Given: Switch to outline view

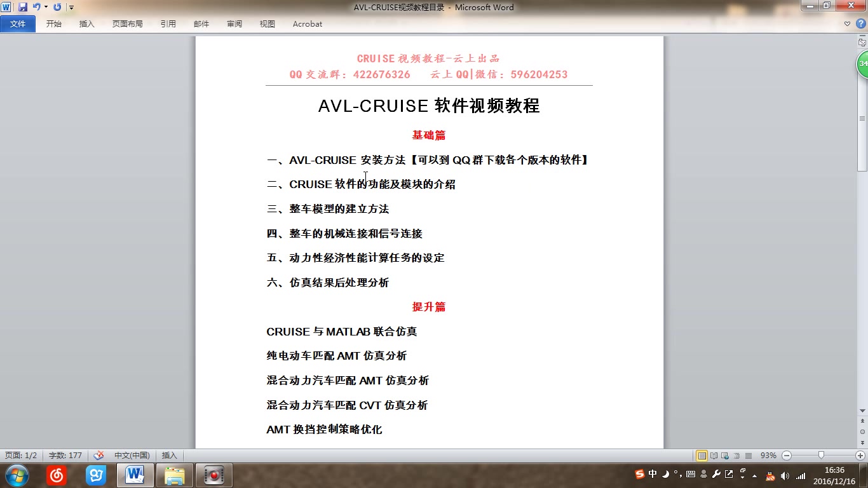Looking at the screenshot, I should point(736,456).
